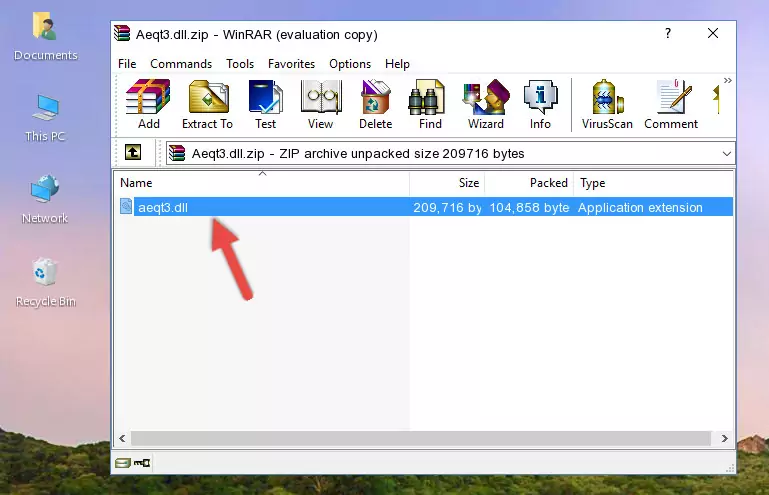The width and height of the screenshot is (769, 495).
Task: Launch the Wizard tool
Action: pos(486,104)
